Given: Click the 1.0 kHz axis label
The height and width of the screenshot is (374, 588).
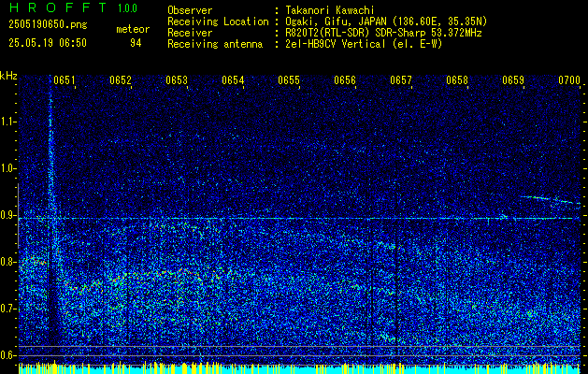Looking at the screenshot, I should (7, 168).
